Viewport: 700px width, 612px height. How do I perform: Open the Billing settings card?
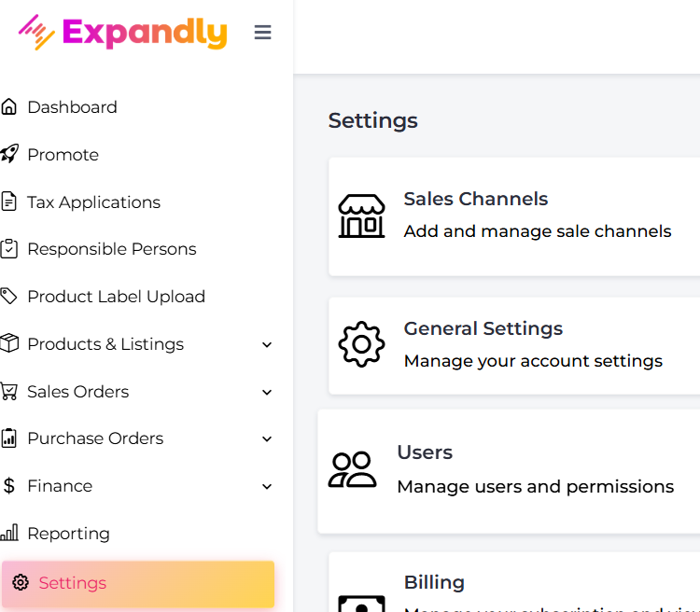(x=434, y=583)
